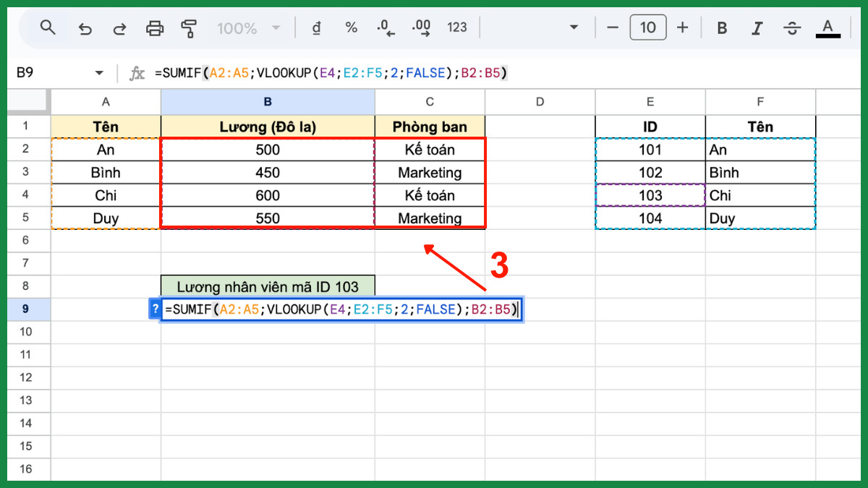The width and height of the screenshot is (868, 488).
Task: Open more number formats (123) menu
Action: (456, 28)
